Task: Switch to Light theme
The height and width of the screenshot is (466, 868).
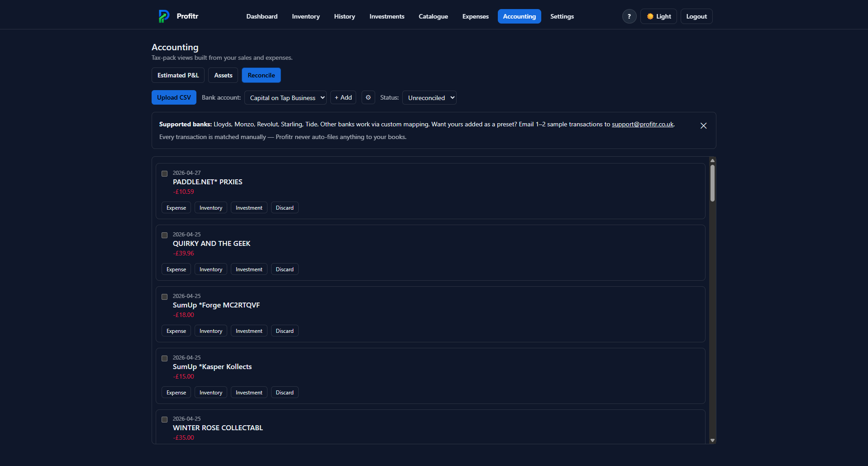Action: coord(658,16)
